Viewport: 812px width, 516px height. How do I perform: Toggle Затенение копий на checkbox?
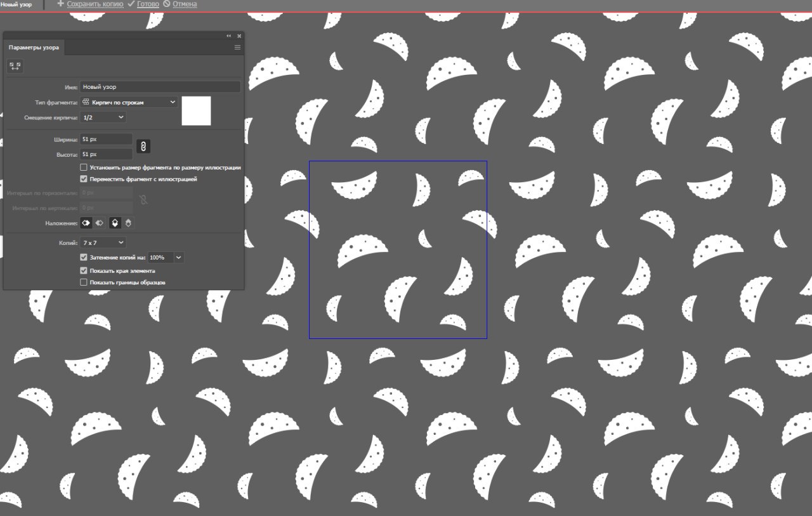click(x=84, y=258)
